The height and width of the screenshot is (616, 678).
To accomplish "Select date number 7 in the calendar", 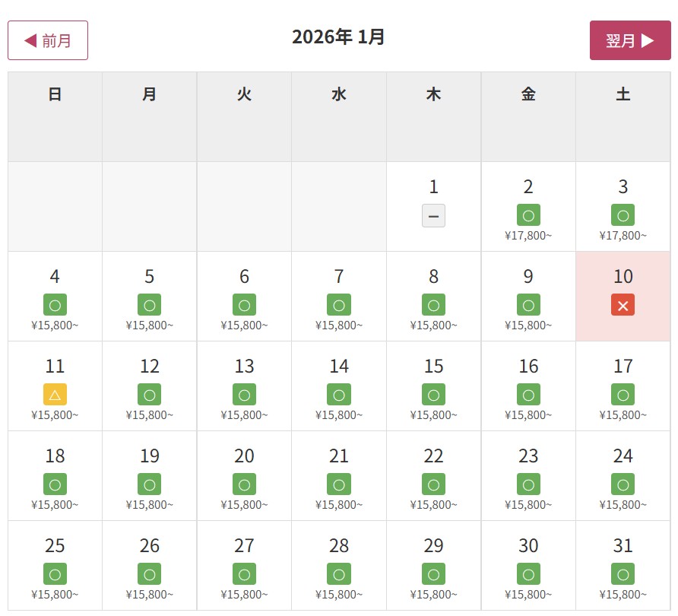I will [x=339, y=277].
